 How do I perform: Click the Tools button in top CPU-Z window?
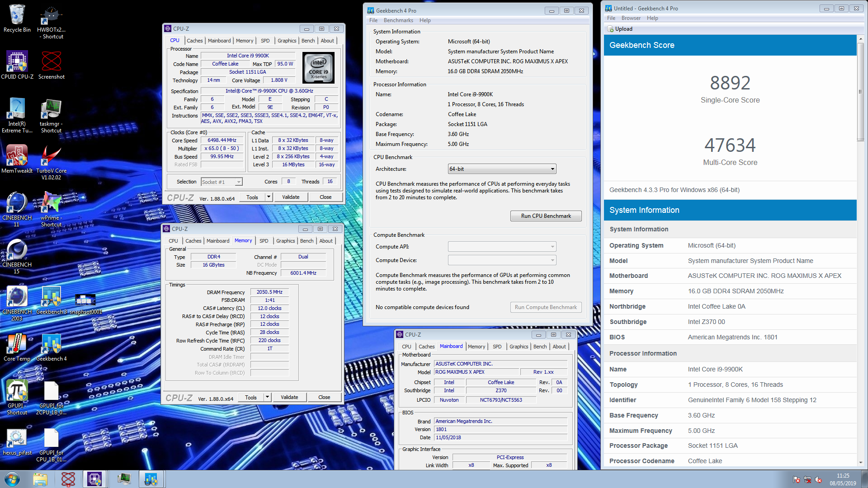(252, 197)
